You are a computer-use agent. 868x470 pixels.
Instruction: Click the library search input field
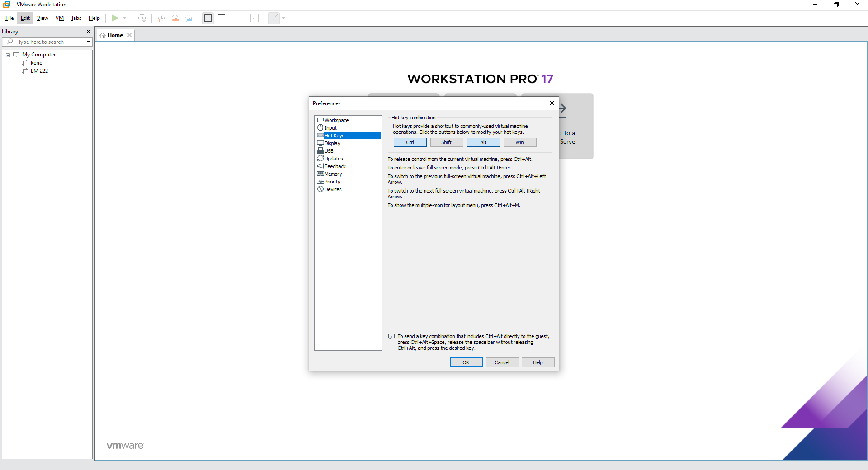click(x=50, y=42)
